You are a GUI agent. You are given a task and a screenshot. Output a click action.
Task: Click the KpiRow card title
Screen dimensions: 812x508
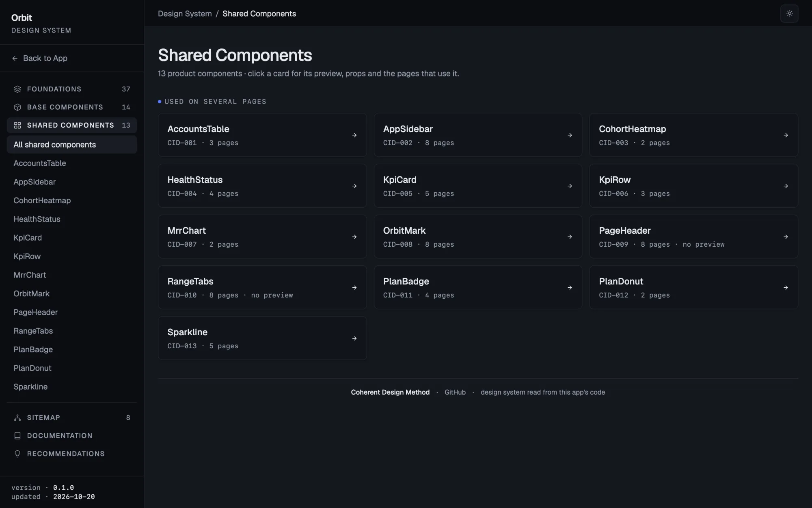tap(615, 180)
